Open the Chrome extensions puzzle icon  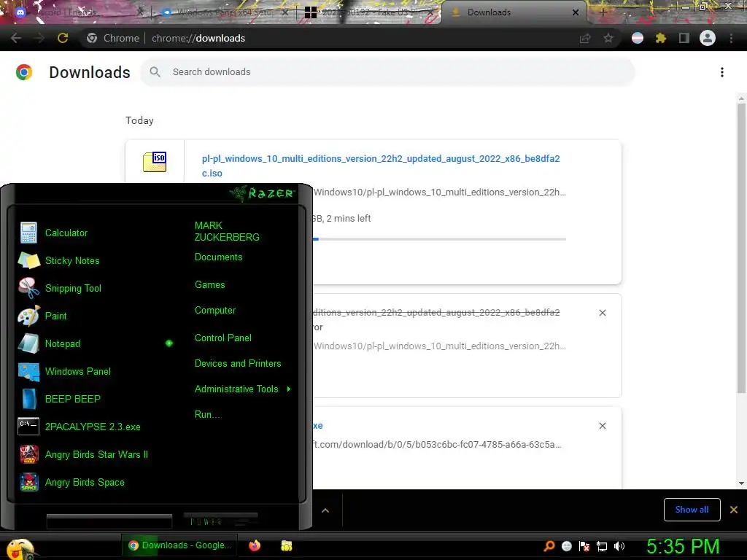[x=660, y=38]
